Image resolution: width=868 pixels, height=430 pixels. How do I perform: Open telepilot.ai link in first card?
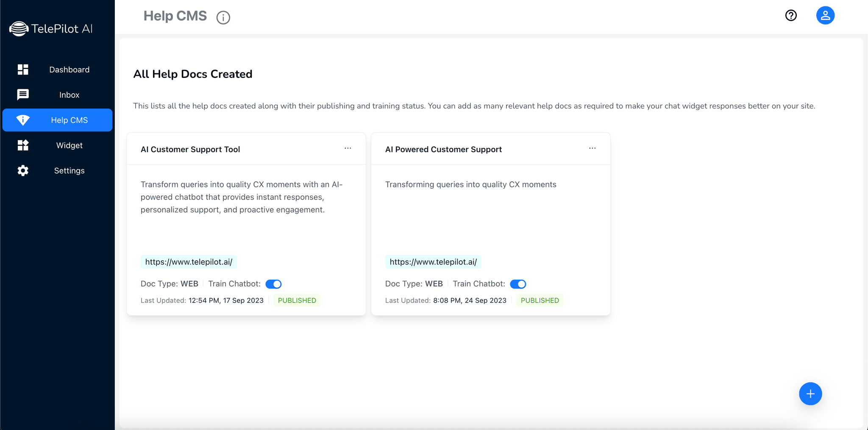(x=189, y=262)
